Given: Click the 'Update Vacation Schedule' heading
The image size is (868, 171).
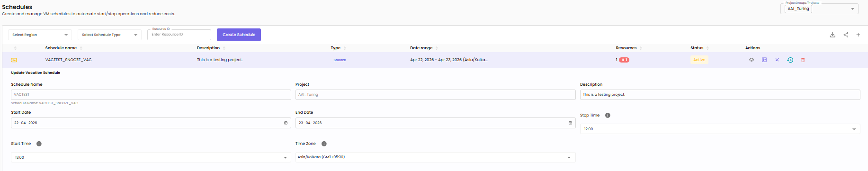Looking at the screenshot, I should [36, 73].
